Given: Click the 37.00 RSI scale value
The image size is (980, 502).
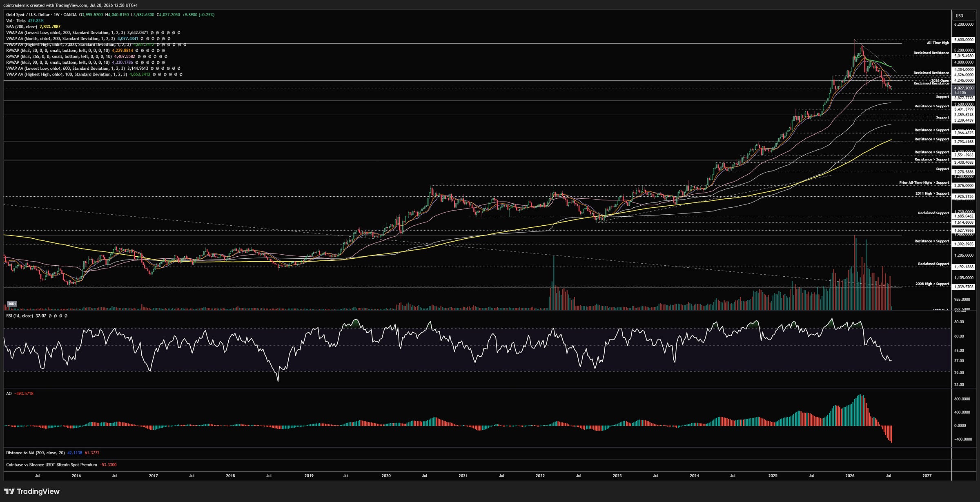Looking at the screenshot, I should 959,361.
